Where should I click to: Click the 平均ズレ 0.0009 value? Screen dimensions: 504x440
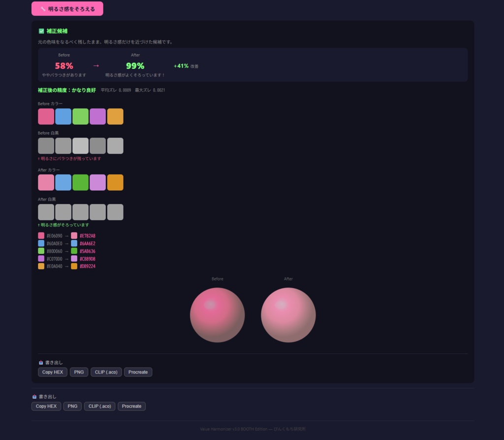click(x=116, y=90)
